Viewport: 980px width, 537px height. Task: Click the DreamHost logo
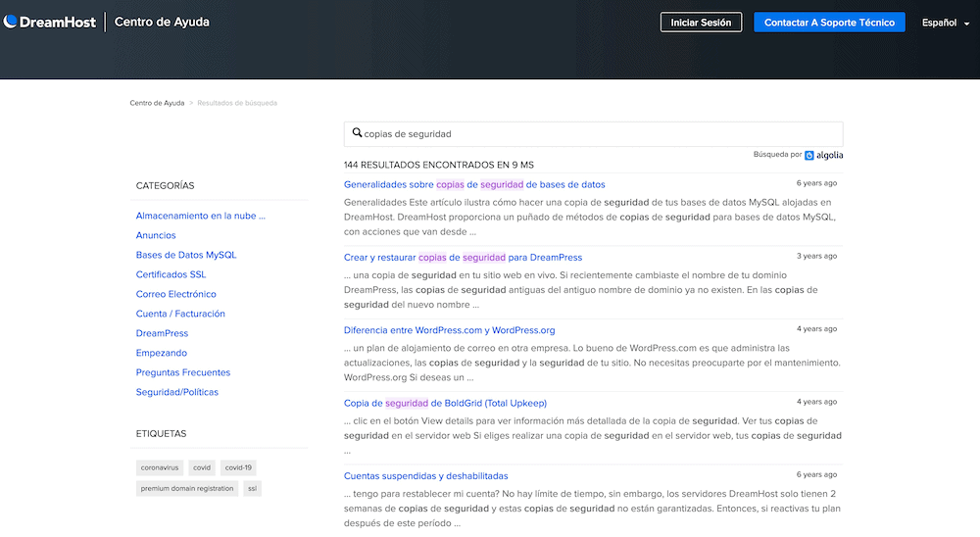click(50, 22)
